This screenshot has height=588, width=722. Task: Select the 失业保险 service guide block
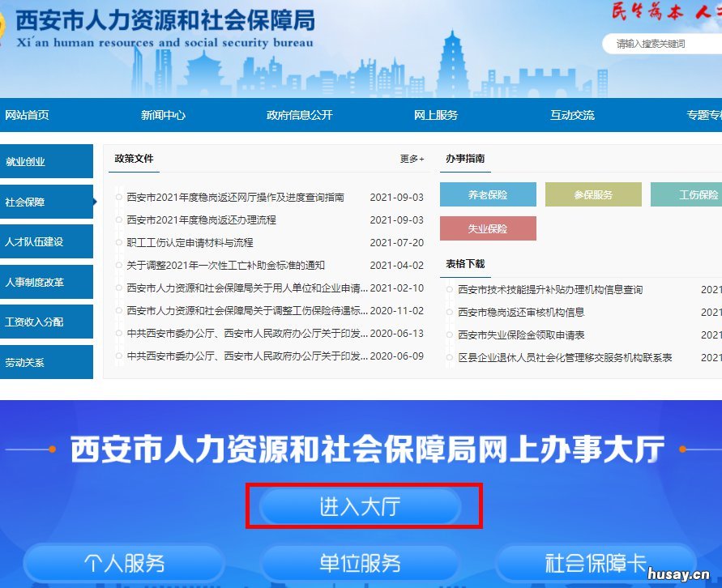pos(488,228)
